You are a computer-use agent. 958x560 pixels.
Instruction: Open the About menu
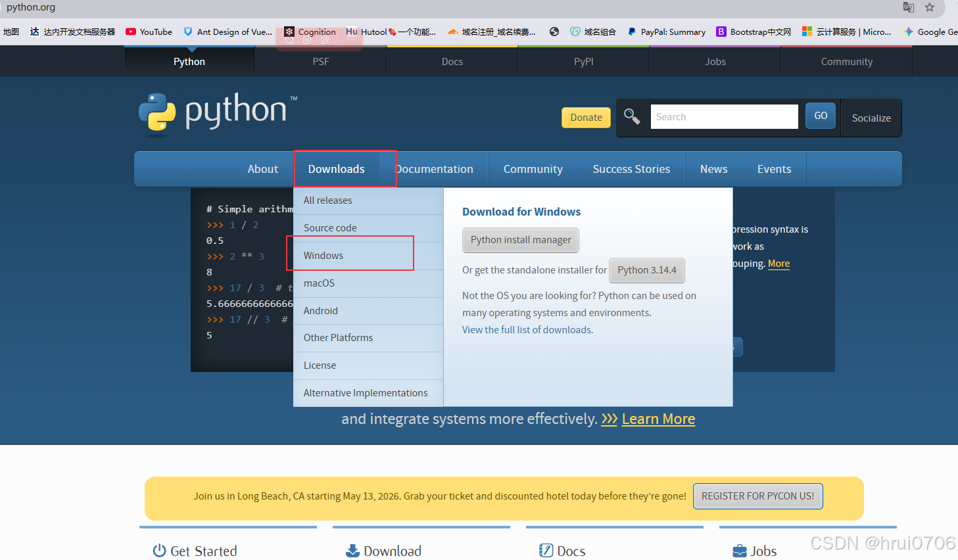263,169
